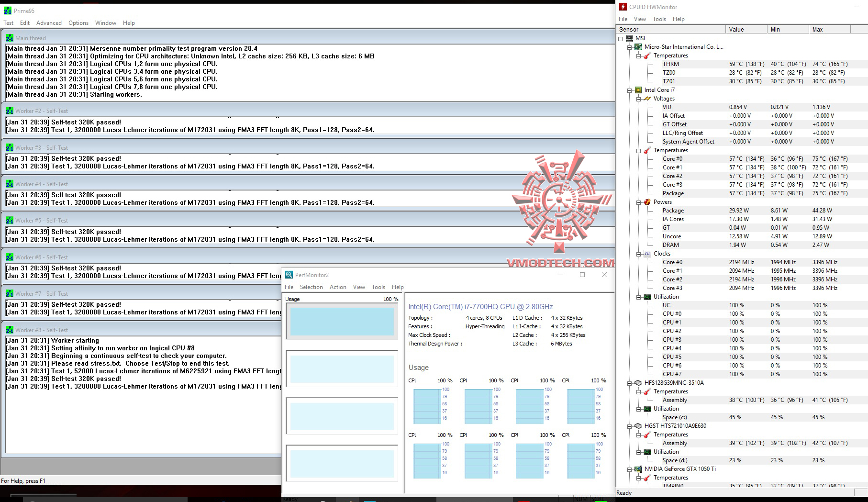
Task: Click the Intel Core i7 Temperatures thermometer icon
Action: click(x=647, y=150)
